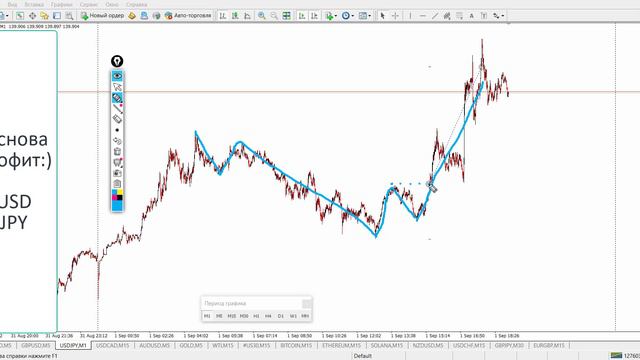Select the pointer tool in floating panel
The width and height of the screenshot is (640, 360).
point(117,87)
